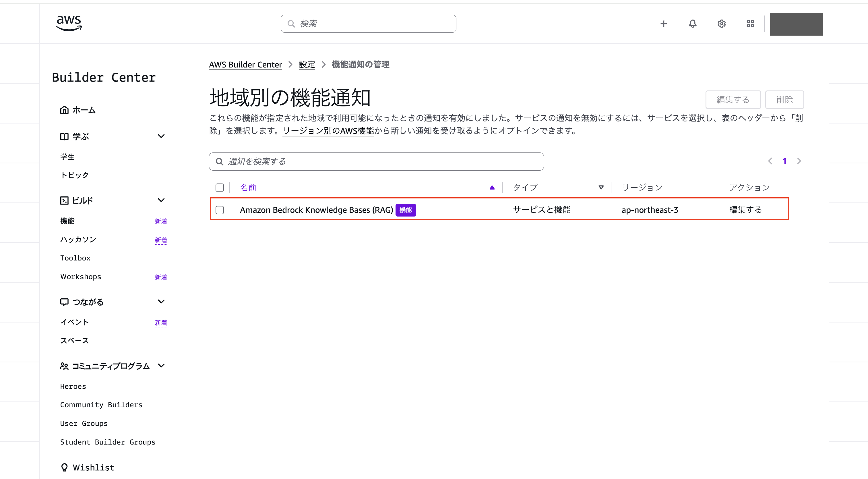Click the Amazon Bedrock Knowledge Bases (RAG) name
The image size is (868, 479).
click(316, 210)
